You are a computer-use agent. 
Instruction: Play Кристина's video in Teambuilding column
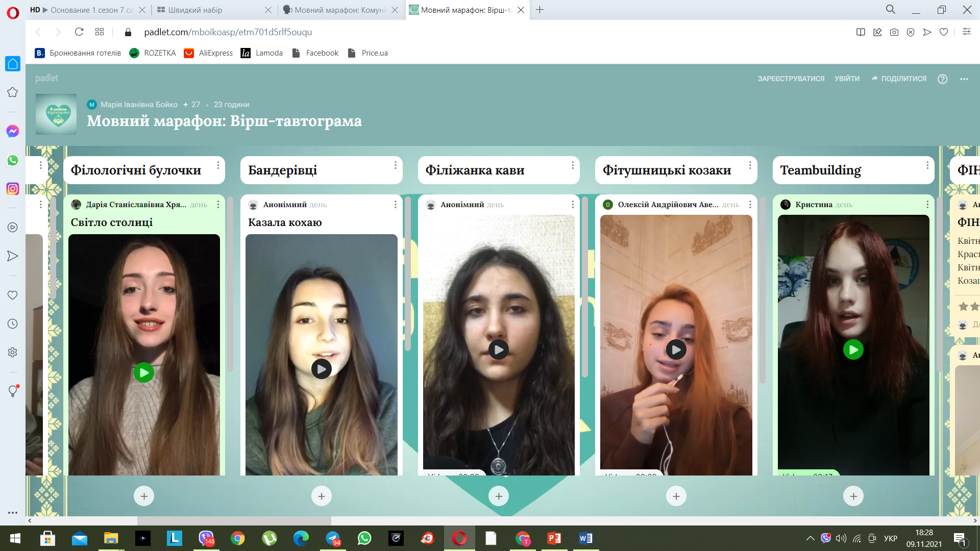click(853, 350)
